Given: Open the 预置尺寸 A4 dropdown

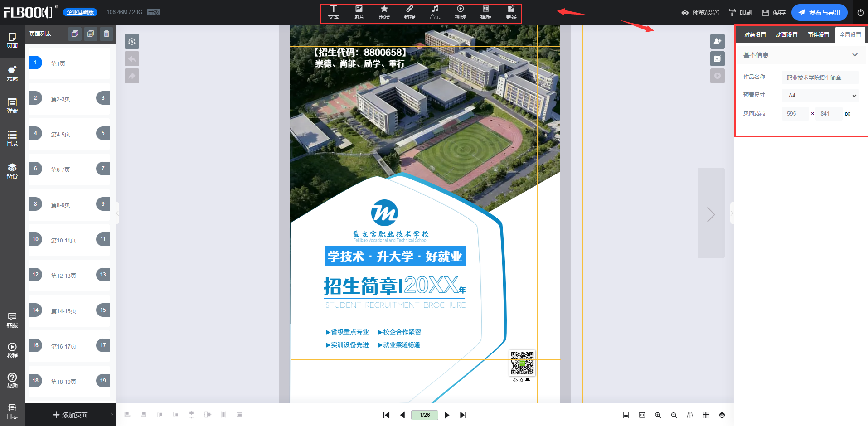Looking at the screenshot, I should point(820,96).
